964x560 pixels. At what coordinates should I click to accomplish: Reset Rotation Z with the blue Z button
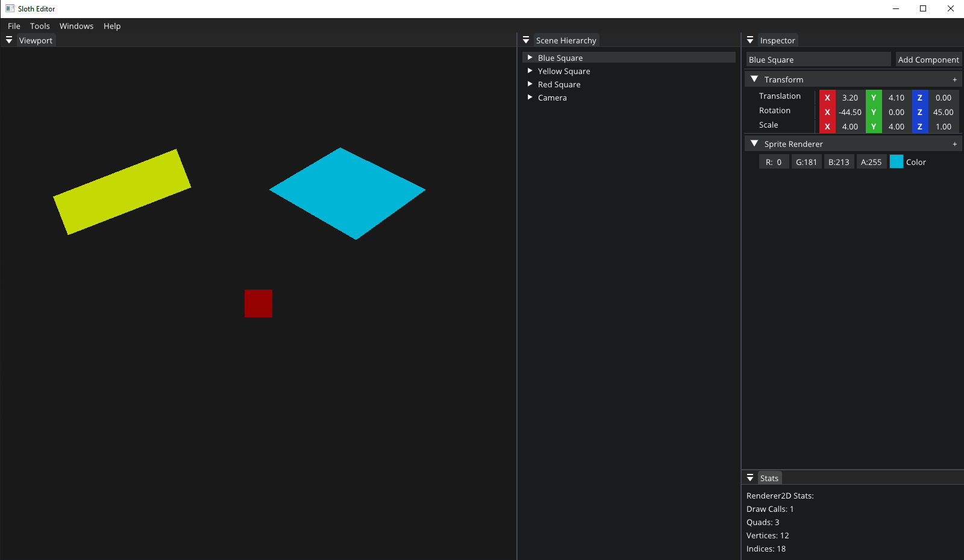[920, 112]
